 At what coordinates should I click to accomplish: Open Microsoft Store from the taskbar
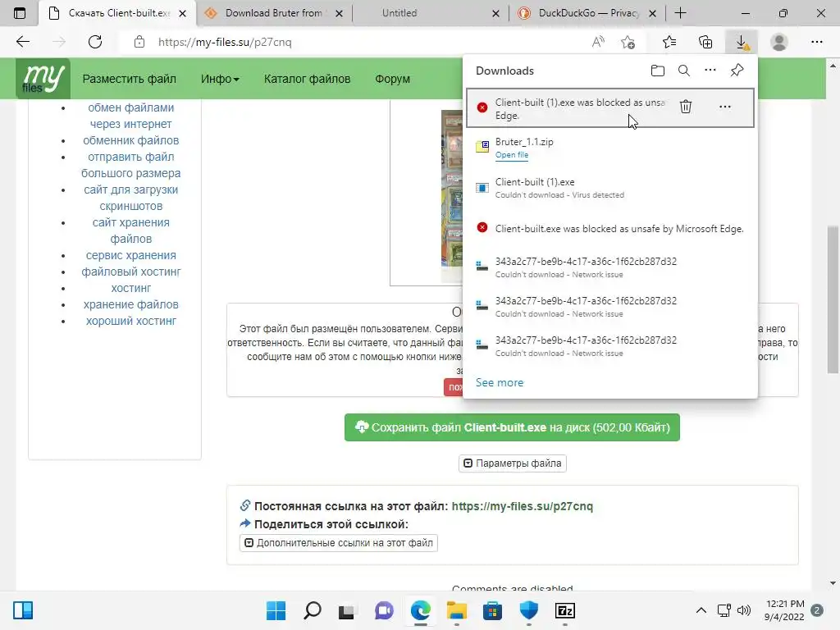click(x=492, y=610)
